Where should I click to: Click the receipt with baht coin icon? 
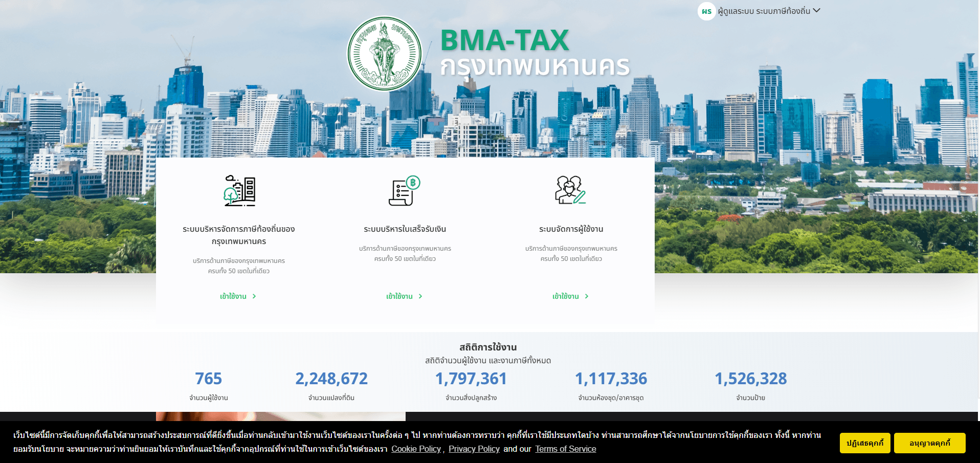pos(405,191)
